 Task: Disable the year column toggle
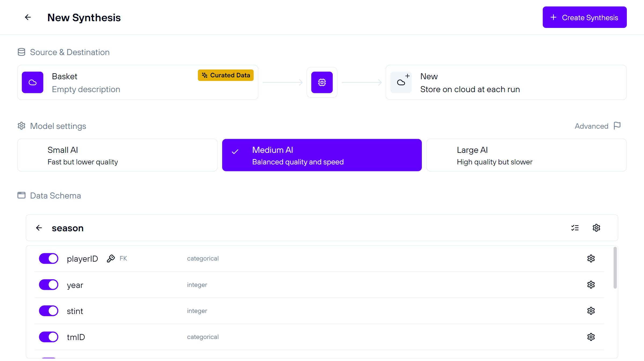49,285
